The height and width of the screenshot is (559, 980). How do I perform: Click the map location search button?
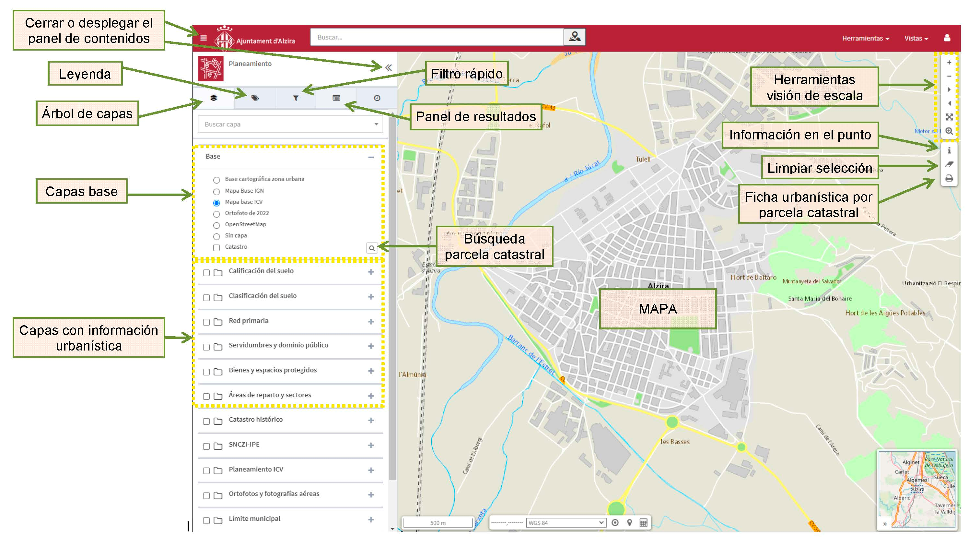574,37
